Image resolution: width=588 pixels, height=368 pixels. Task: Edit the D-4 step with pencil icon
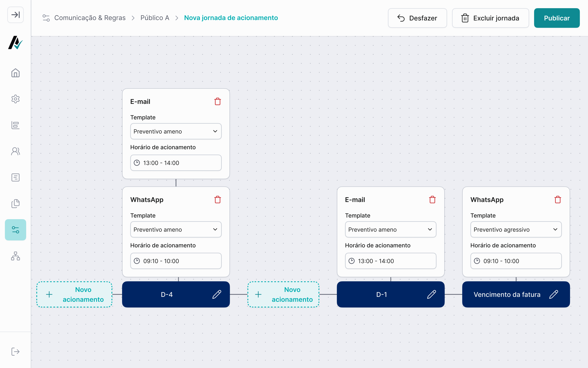[217, 294]
